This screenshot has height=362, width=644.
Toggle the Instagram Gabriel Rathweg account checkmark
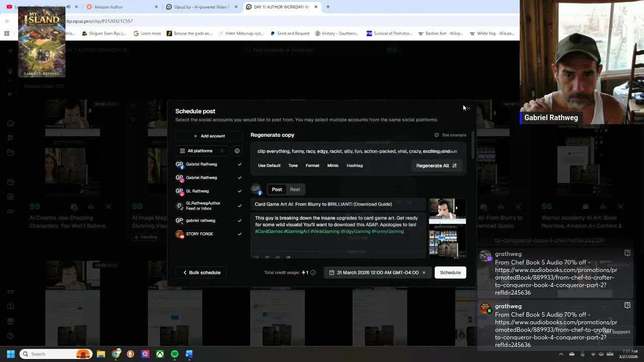pos(239,177)
